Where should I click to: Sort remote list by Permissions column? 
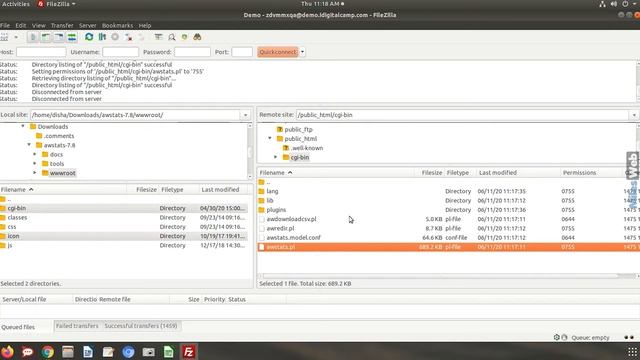coord(579,173)
